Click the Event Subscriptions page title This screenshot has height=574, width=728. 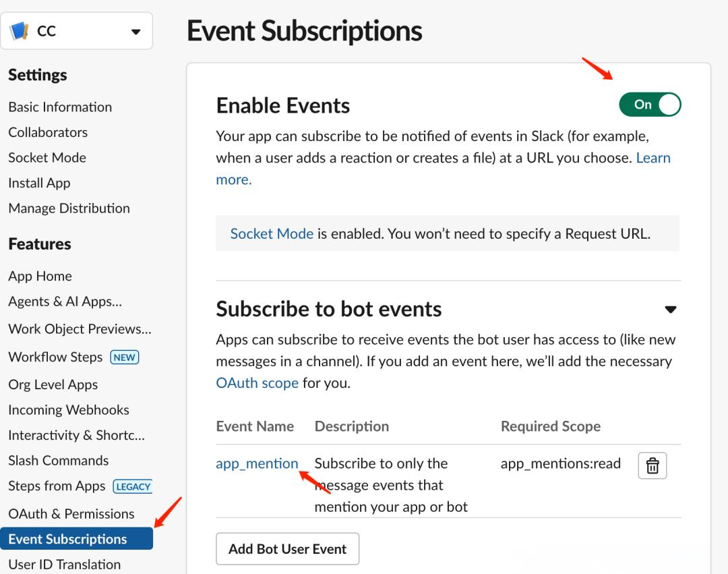[x=305, y=31]
